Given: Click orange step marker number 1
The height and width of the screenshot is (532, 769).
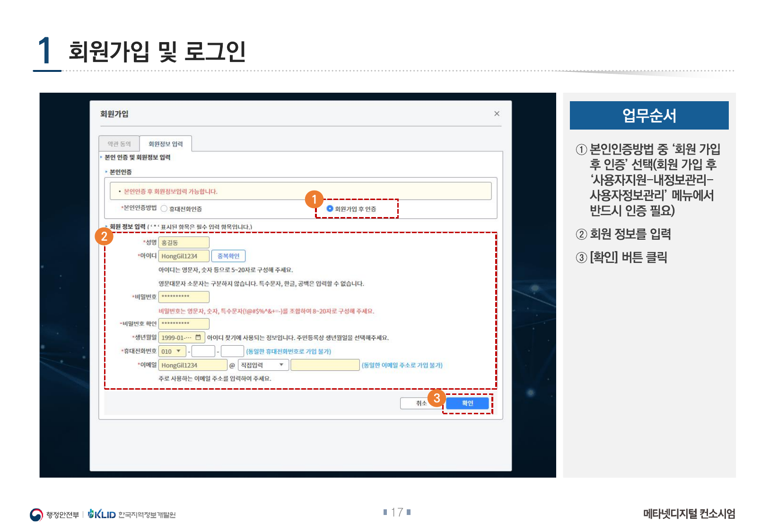Looking at the screenshot, I should (314, 200).
